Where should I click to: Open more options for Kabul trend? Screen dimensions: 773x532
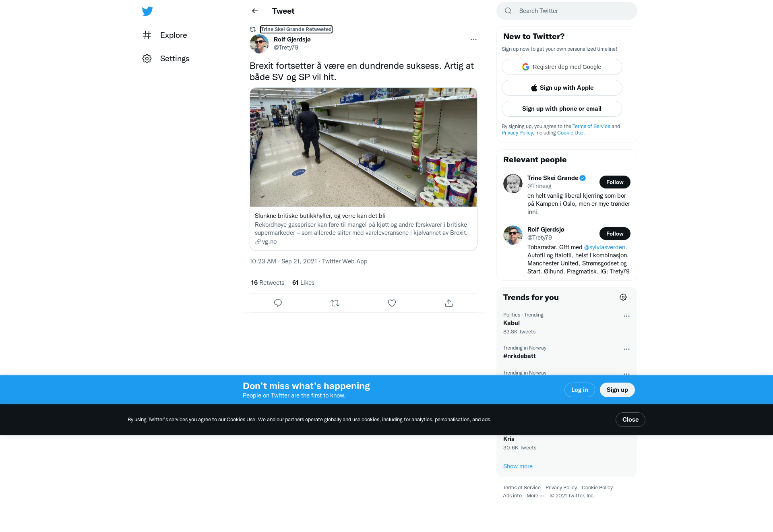point(626,316)
